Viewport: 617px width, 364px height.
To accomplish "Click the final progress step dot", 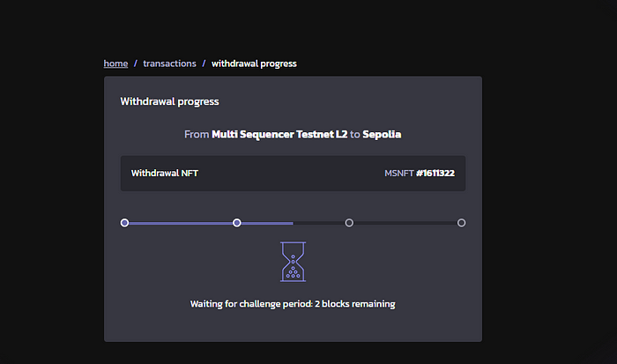I will (461, 223).
